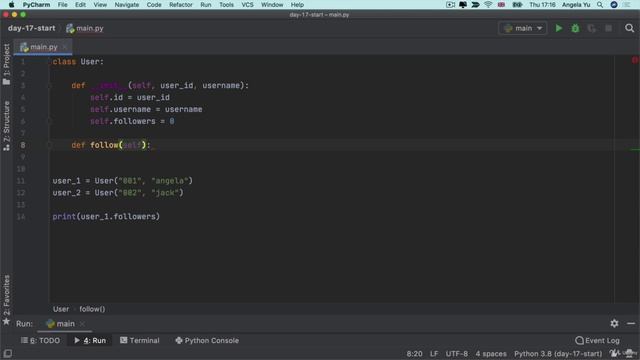Fold the follow method at line 8
The width and height of the screenshot is (640, 360).
(50, 145)
